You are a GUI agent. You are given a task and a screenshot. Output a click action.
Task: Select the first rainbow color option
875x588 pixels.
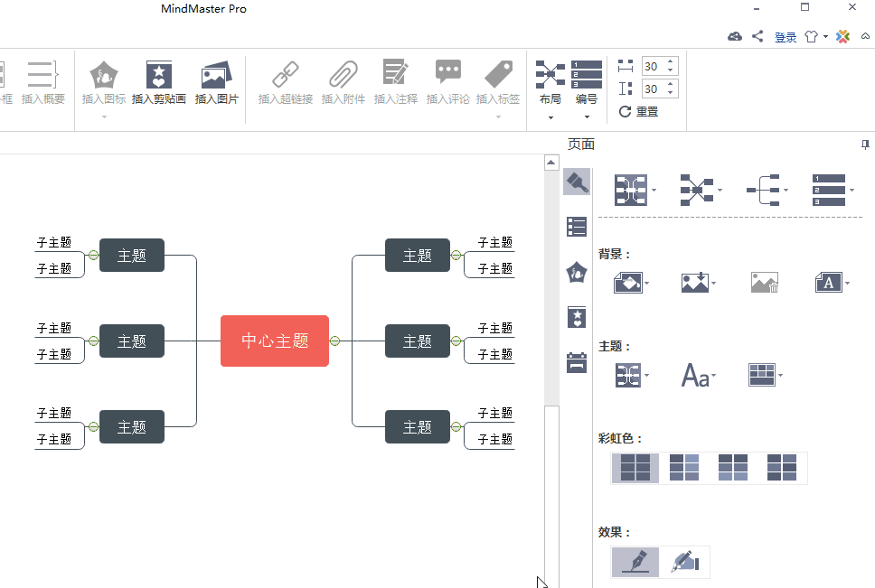(635, 468)
